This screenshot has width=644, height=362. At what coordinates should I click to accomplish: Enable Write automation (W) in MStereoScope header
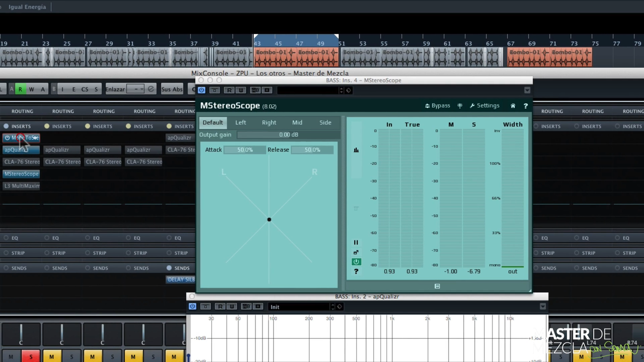click(x=240, y=90)
